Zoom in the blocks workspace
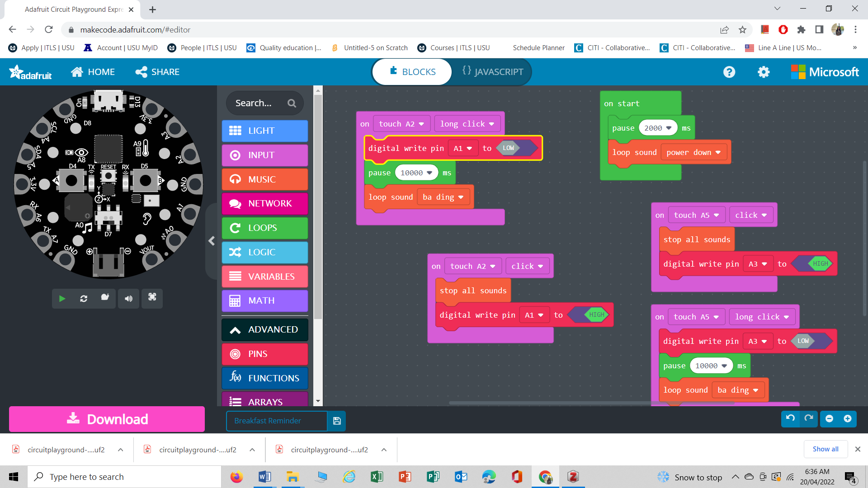Image resolution: width=868 pixels, height=488 pixels. click(x=848, y=418)
